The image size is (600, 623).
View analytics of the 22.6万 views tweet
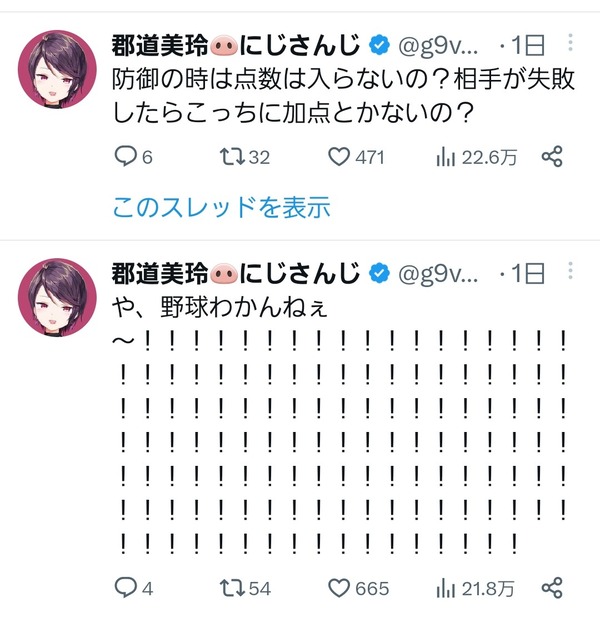click(x=476, y=157)
